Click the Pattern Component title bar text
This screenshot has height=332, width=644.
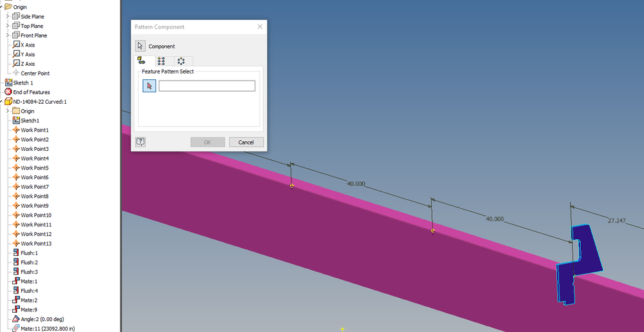coord(159,26)
